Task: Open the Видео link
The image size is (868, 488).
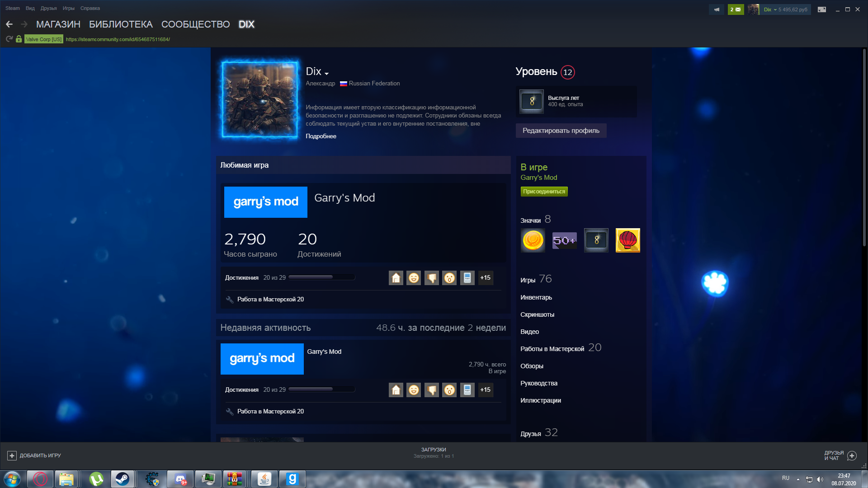Action: [x=529, y=332]
